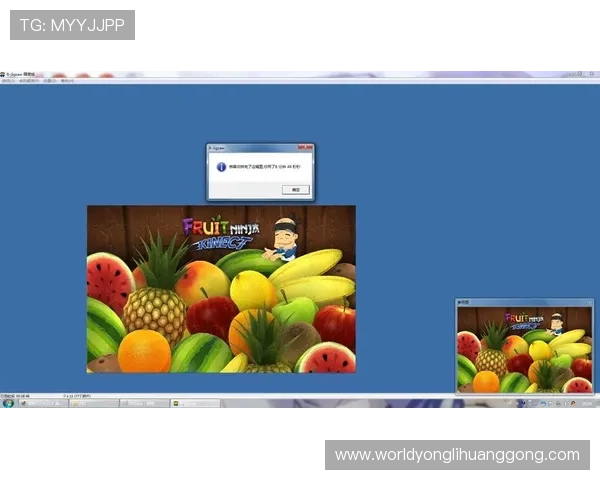Open the first menu in B-Jigsaw's menu bar

pos(8,81)
